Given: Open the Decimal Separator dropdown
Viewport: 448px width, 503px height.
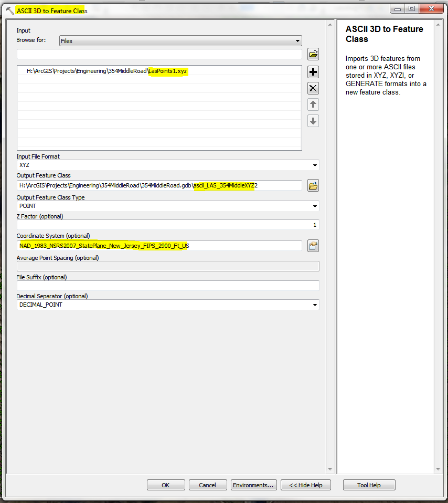Looking at the screenshot, I should (167, 305).
